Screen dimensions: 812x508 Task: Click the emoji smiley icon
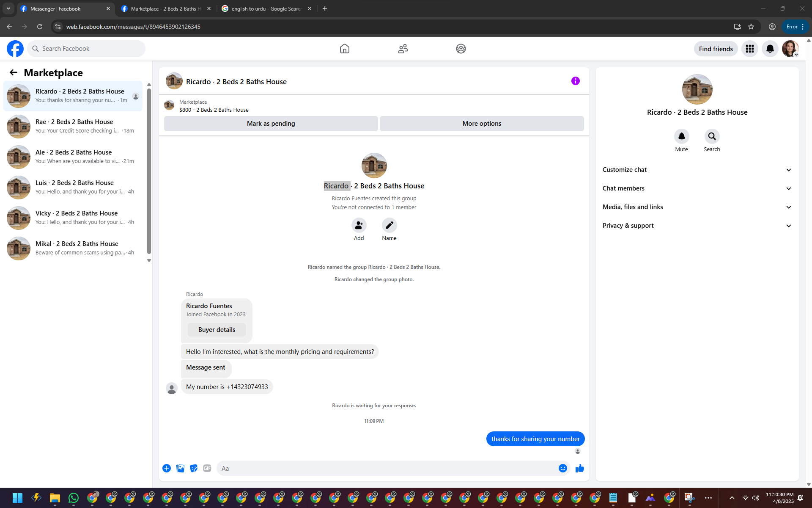click(x=562, y=468)
